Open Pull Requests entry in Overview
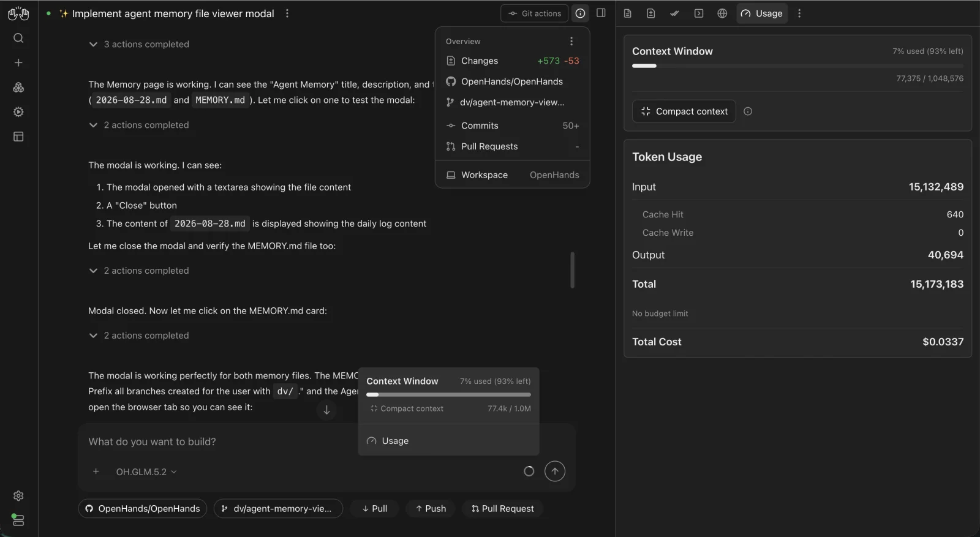Image resolution: width=980 pixels, height=537 pixels. click(x=512, y=146)
